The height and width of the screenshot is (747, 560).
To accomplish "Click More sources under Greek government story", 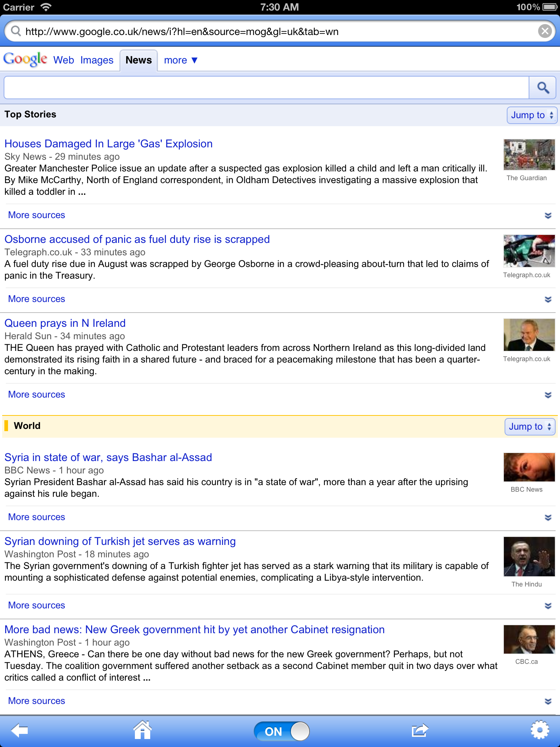I will click(x=36, y=701).
